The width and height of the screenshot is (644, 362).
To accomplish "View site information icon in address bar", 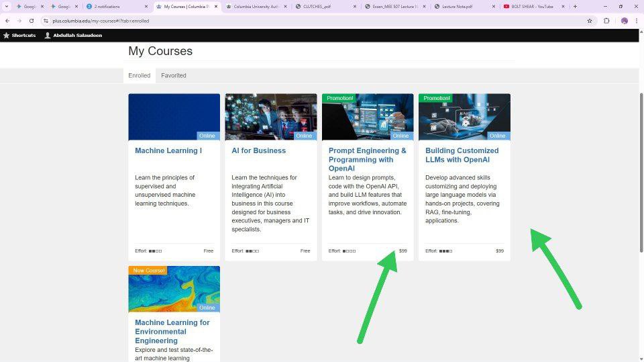I will point(46,21).
